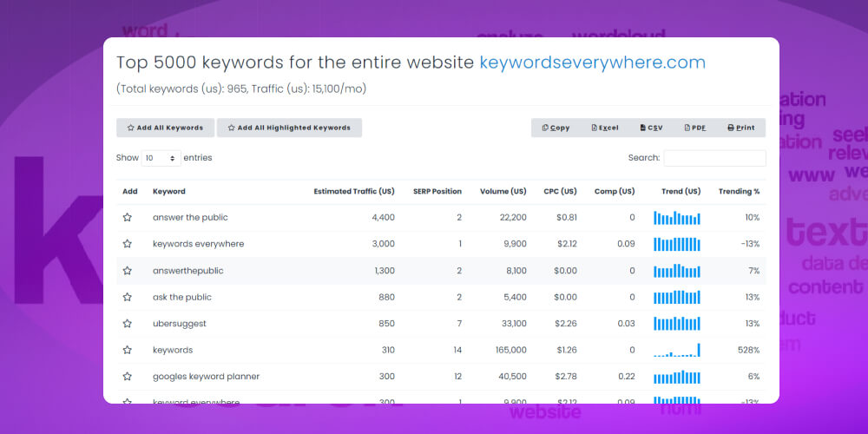Click the 7% trending value
Image resolution: width=868 pixels, height=434 pixels.
[x=754, y=271]
